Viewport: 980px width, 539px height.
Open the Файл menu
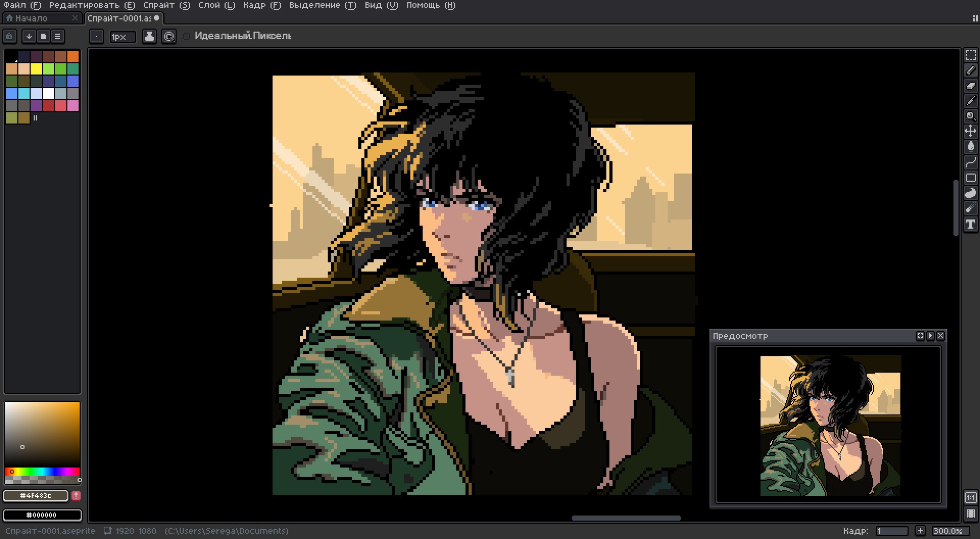pos(22,6)
